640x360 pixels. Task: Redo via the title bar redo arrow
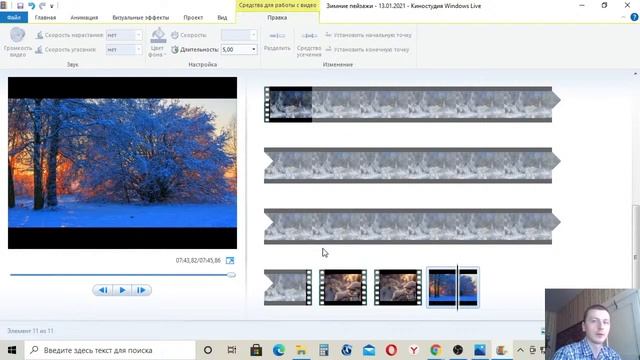click(x=42, y=6)
